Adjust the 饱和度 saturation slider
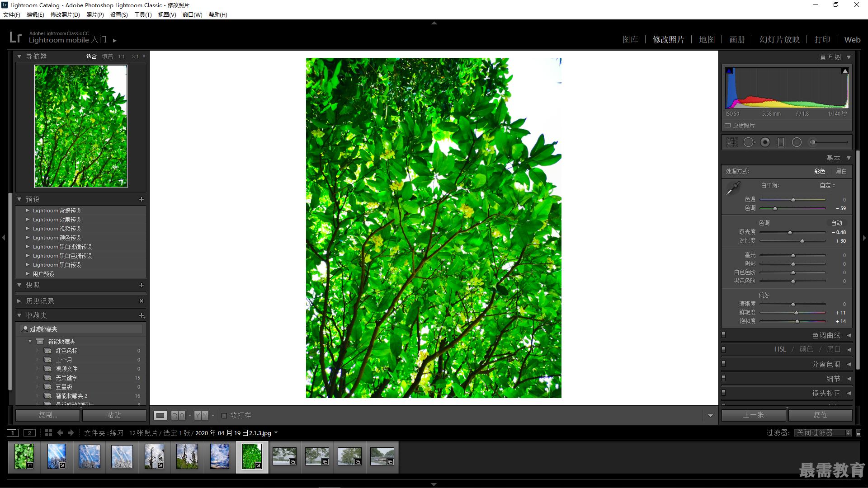Image resolution: width=868 pixels, height=488 pixels. point(797,321)
